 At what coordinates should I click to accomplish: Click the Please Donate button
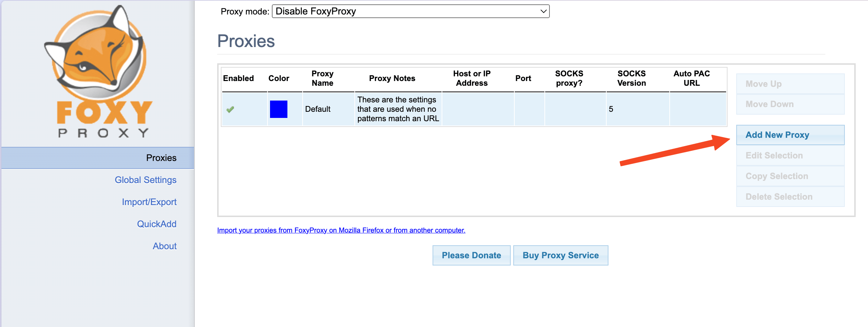point(471,255)
